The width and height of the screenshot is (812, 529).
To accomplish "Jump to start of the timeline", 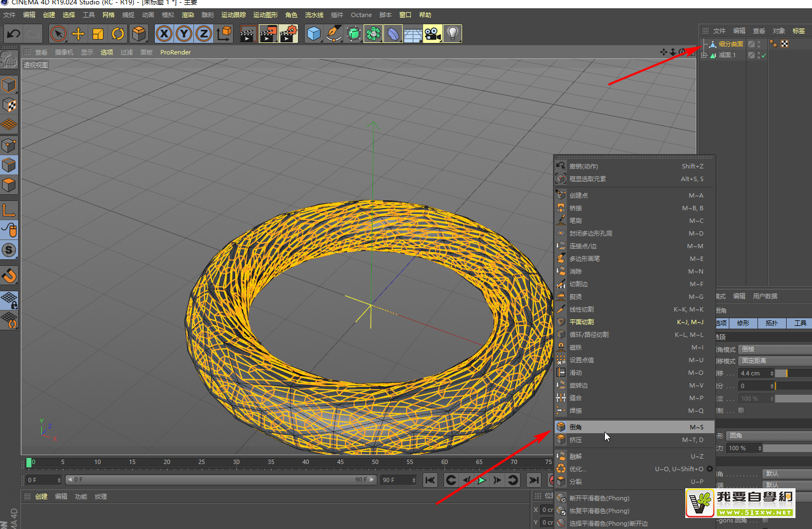I will click(430, 480).
